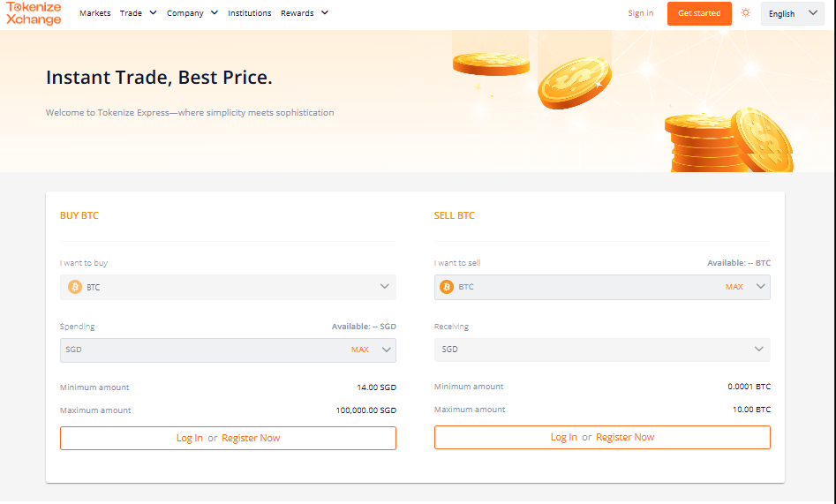Click Register Now under BUY BTC
Viewport: 836px width, 504px height.
251,438
